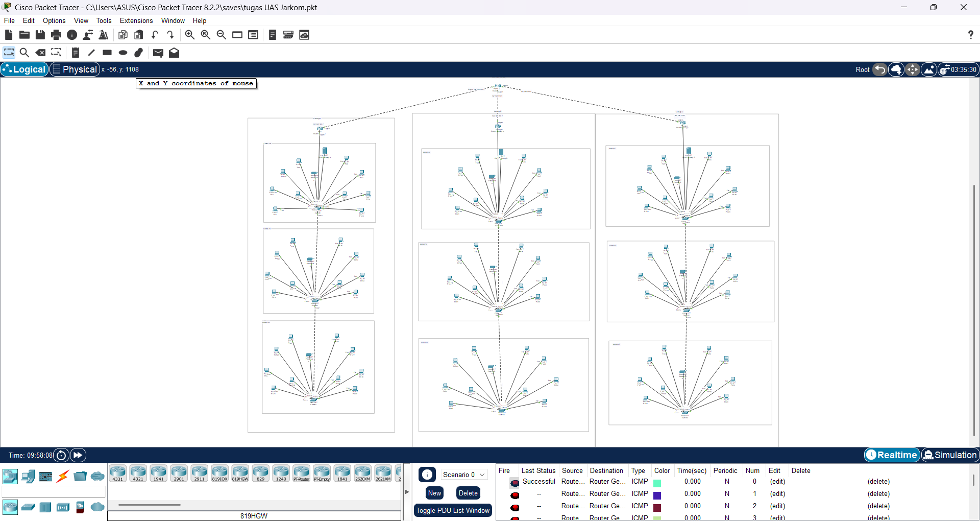The image size is (980, 521).
Task: Fire the successful ICMP scenario PDU
Action: pyautogui.click(x=514, y=483)
